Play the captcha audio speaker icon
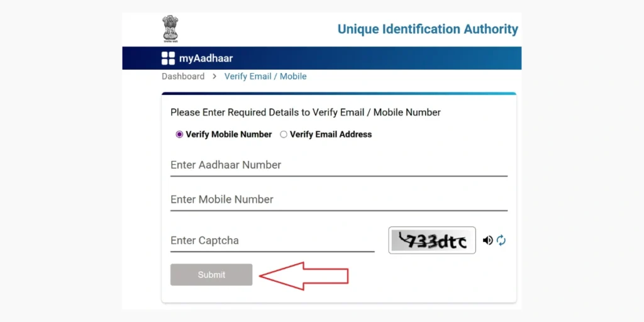Screen dimensions: 644x322 click(487, 240)
